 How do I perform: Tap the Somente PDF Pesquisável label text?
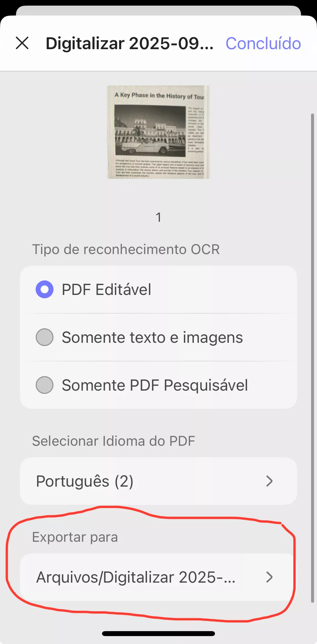point(155,385)
